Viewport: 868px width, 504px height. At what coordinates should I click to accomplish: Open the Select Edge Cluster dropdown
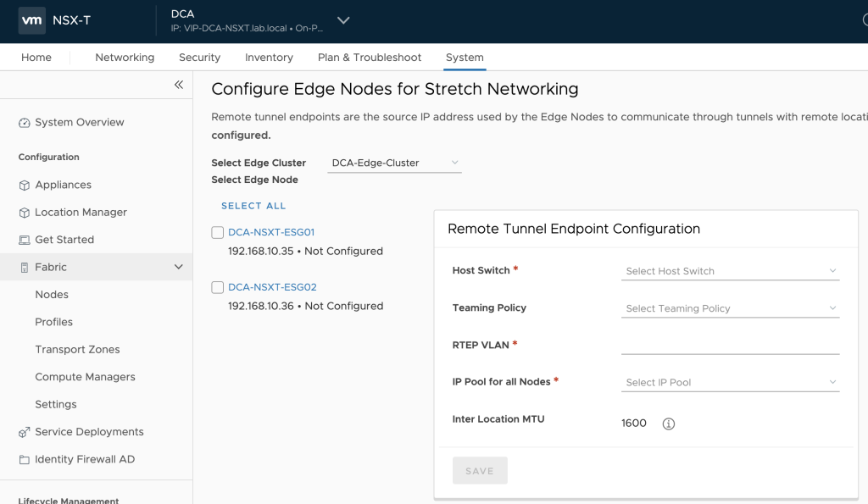point(394,163)
